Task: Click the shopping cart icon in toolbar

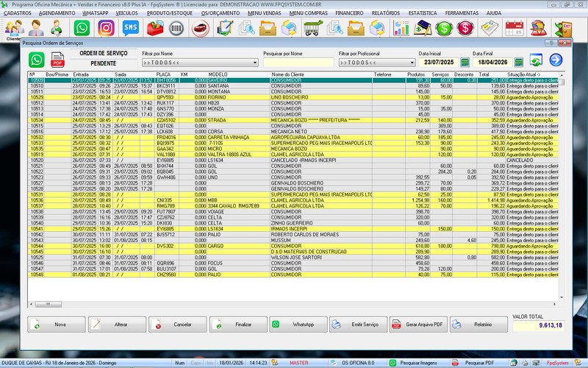Action: 312,28
